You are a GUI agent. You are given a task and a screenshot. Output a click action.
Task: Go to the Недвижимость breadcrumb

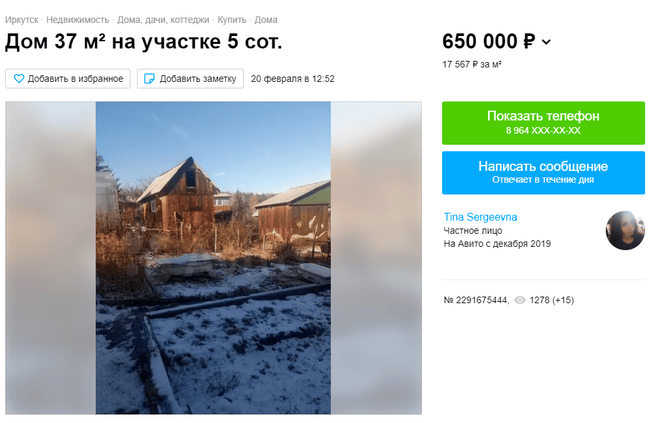click(77, 20)
